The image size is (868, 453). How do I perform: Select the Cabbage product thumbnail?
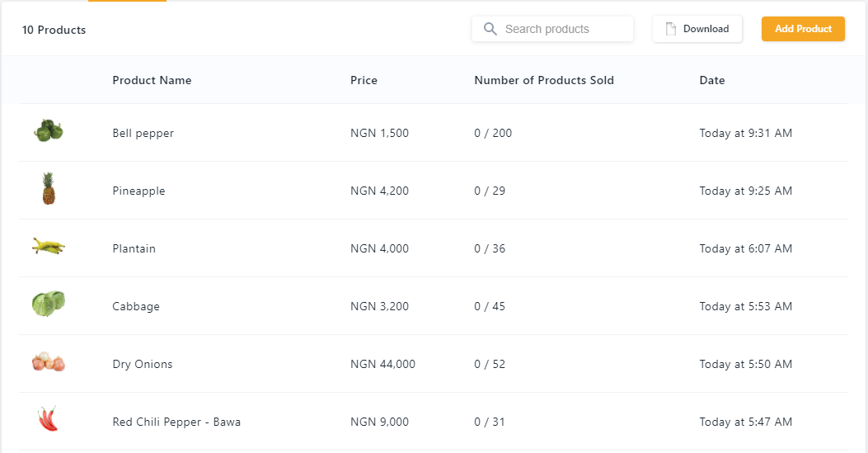49,304
